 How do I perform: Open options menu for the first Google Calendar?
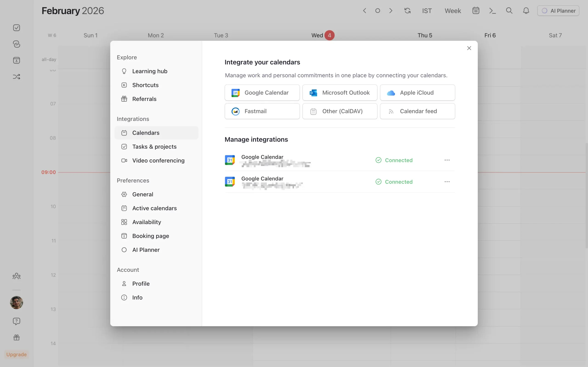(x=447, y=160)
